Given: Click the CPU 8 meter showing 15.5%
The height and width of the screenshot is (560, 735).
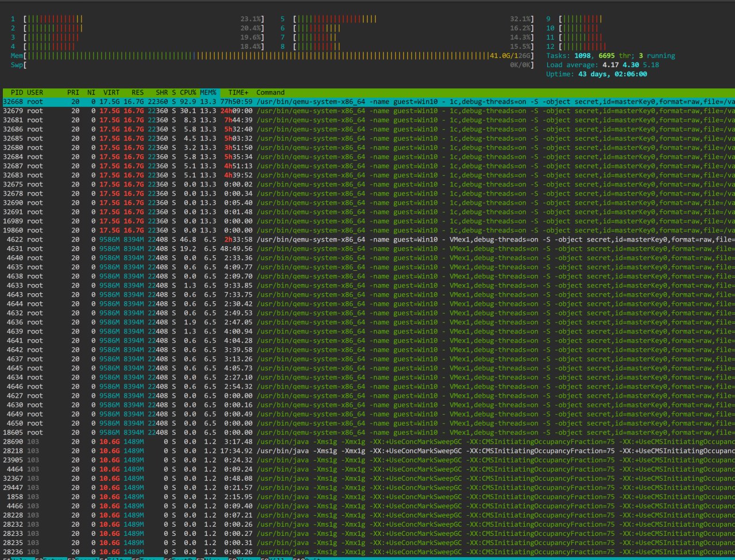Looking at the screenshot, I should pos(407,46).
